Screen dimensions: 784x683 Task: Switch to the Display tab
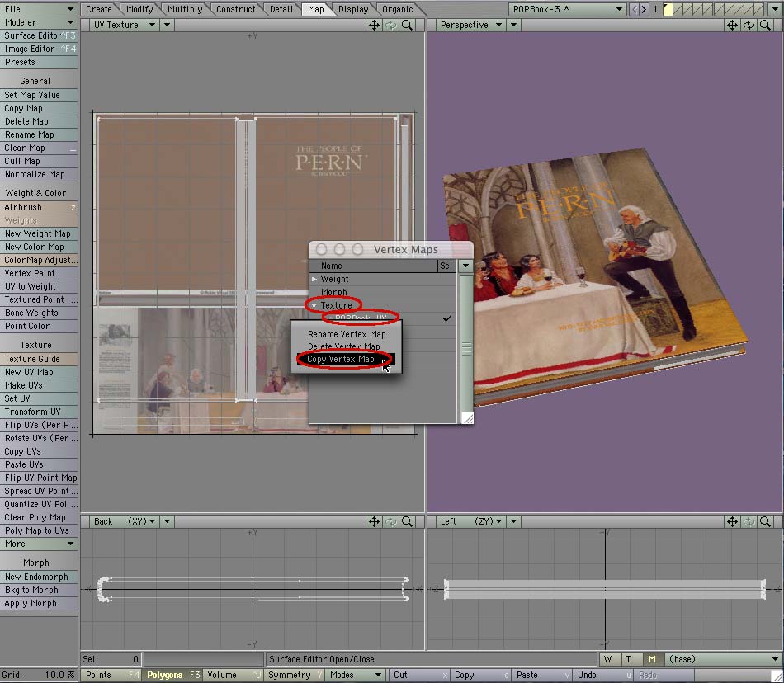coord(353,9)
